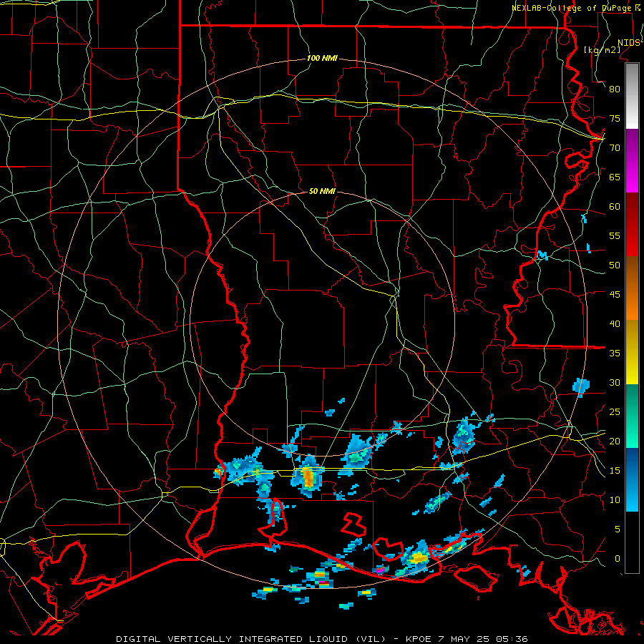Click the Digital Vertically Integrated Liquid caption

[x=250, y=639]
